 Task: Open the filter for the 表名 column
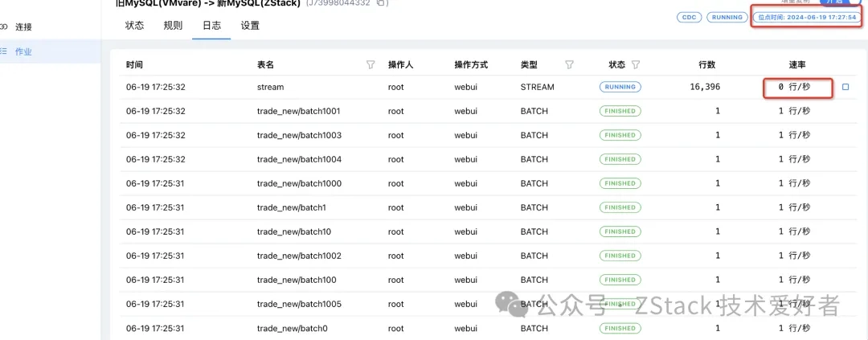click(371, 65)
